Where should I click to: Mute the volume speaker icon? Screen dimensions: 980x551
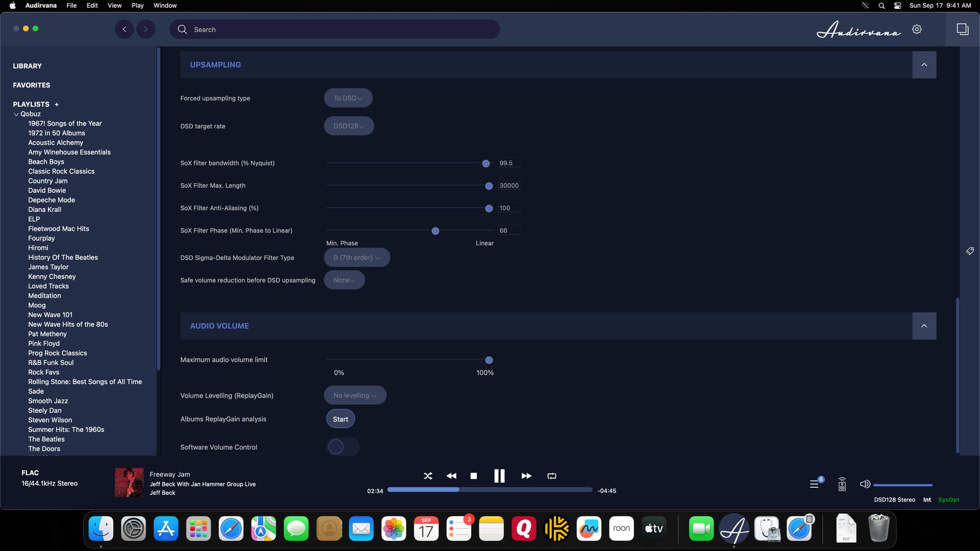point(865,484)
